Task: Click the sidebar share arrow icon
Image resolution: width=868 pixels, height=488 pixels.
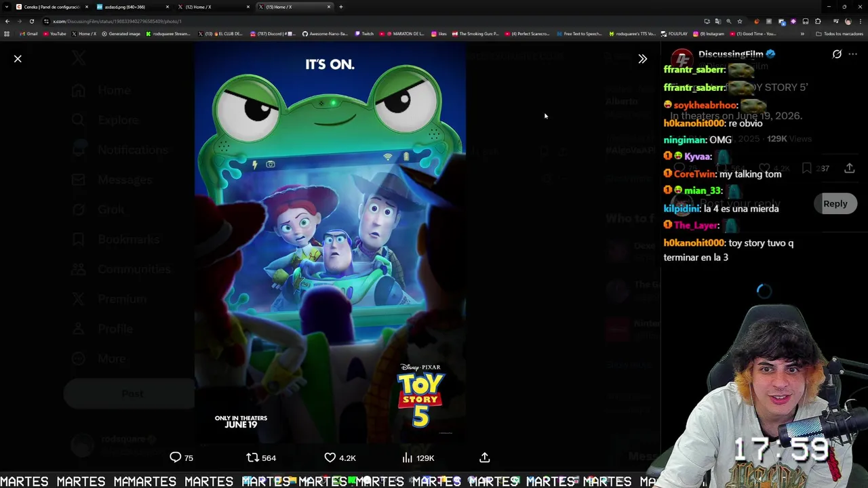Action: coord(849,168)
